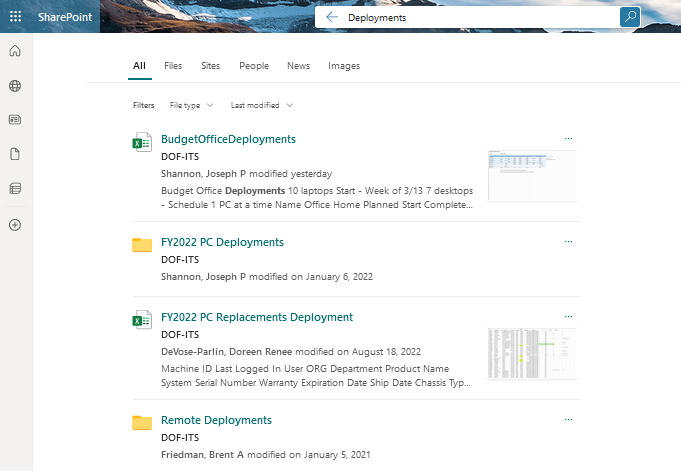Expand the File type filter dropdown

192,105
